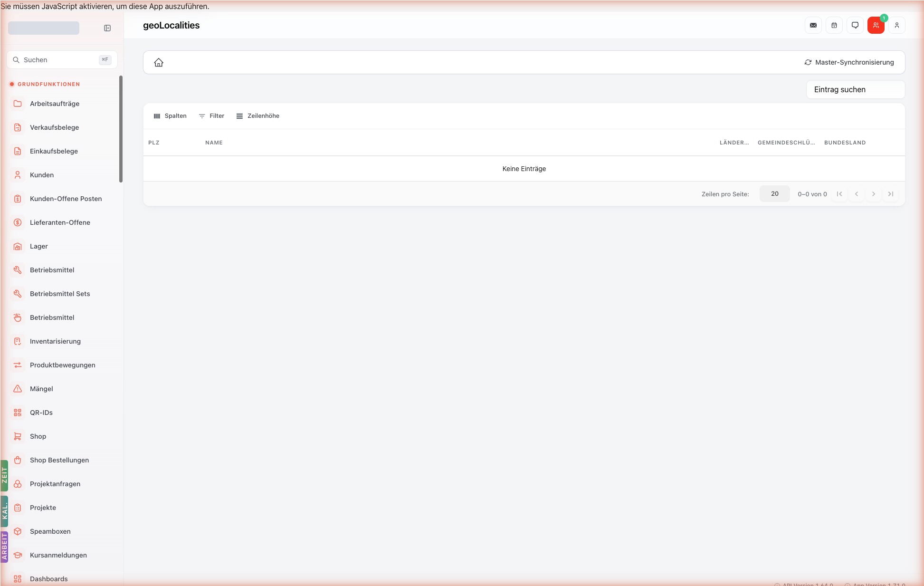Image resolution: width=924 pixels, height=586 pixels.
Task: Click the sidebar vertical scrollbar
Action: (121, 129)
